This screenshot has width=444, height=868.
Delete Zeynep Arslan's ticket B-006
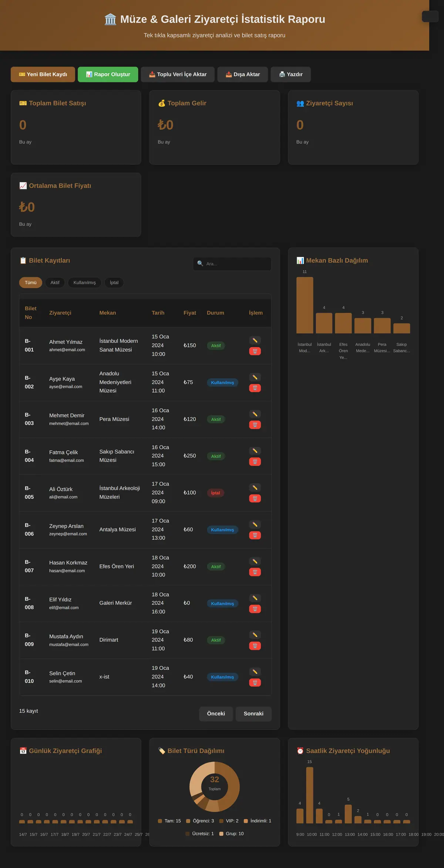[255, 535]
